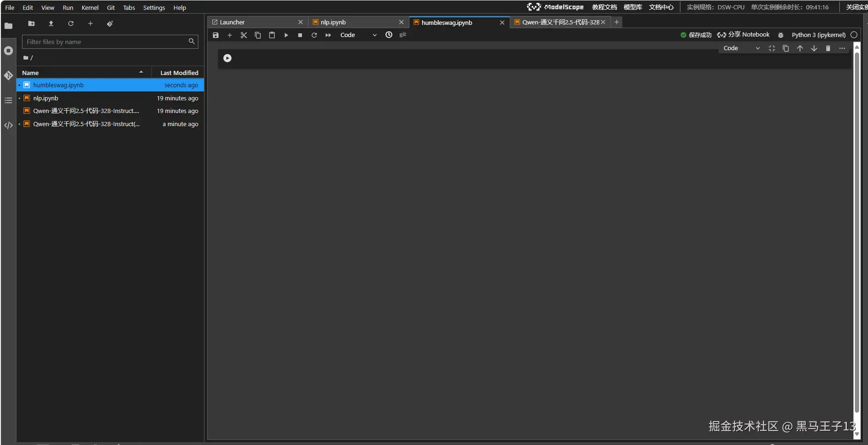Open a new launcher with plus icon

click(91, 23)
